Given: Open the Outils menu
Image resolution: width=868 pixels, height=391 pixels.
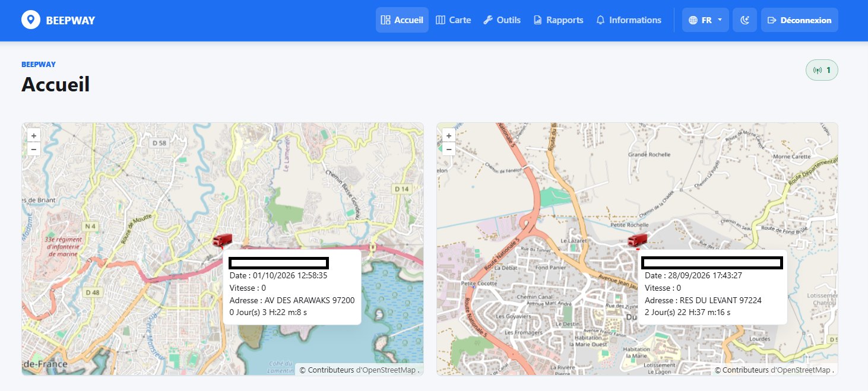Looking at the screenshot, I should point(502,20).
